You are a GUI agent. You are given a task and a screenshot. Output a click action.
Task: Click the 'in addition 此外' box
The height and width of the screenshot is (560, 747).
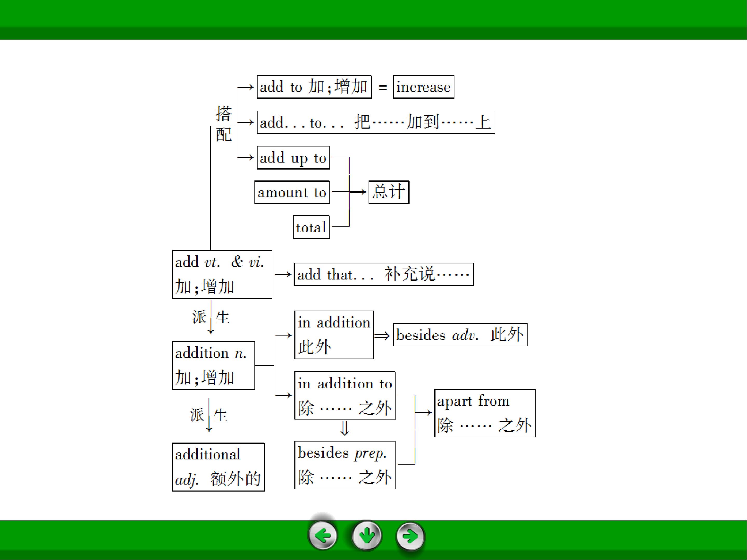[x=334, y=335]
